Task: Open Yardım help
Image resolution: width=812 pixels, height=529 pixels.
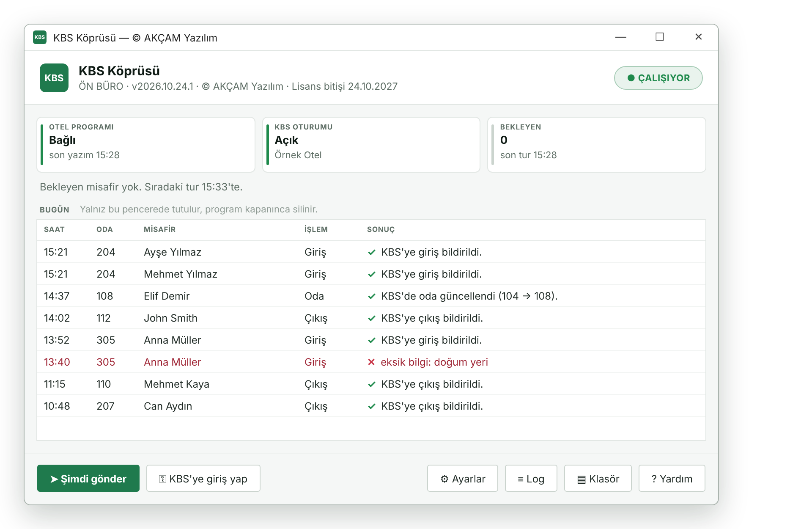Action: (x=672, y=478)
